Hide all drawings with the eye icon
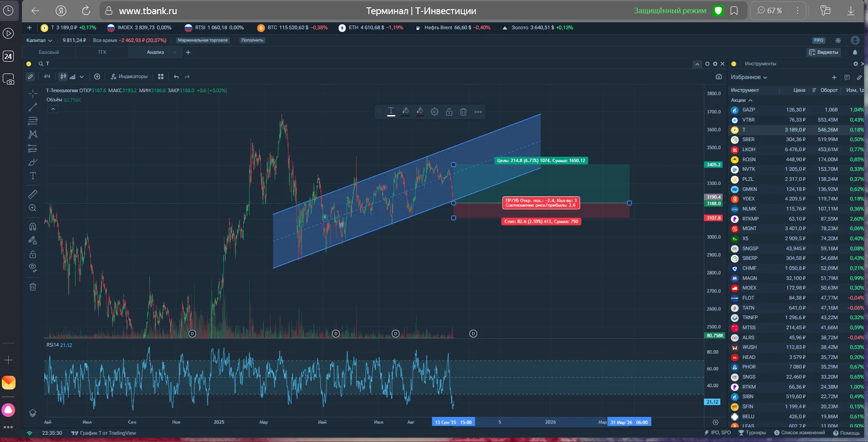This screenshot has width=868, height=442. pyautogui.click(x=33, y=268)
